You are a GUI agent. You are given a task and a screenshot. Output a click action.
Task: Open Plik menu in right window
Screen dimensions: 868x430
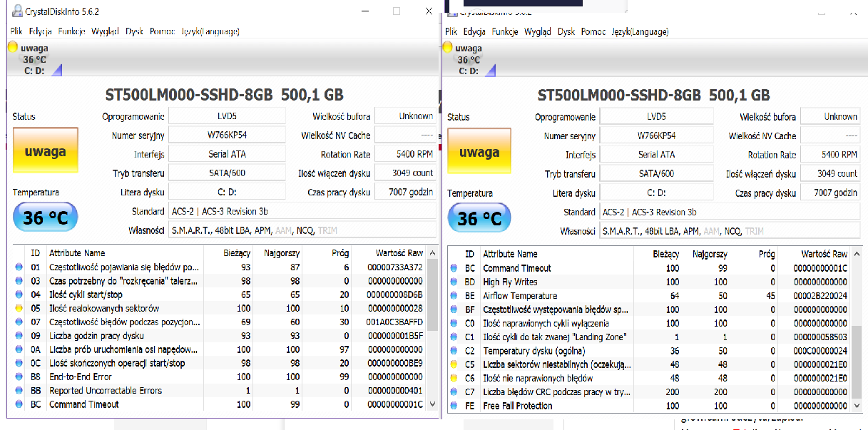(x=450, y=31)
